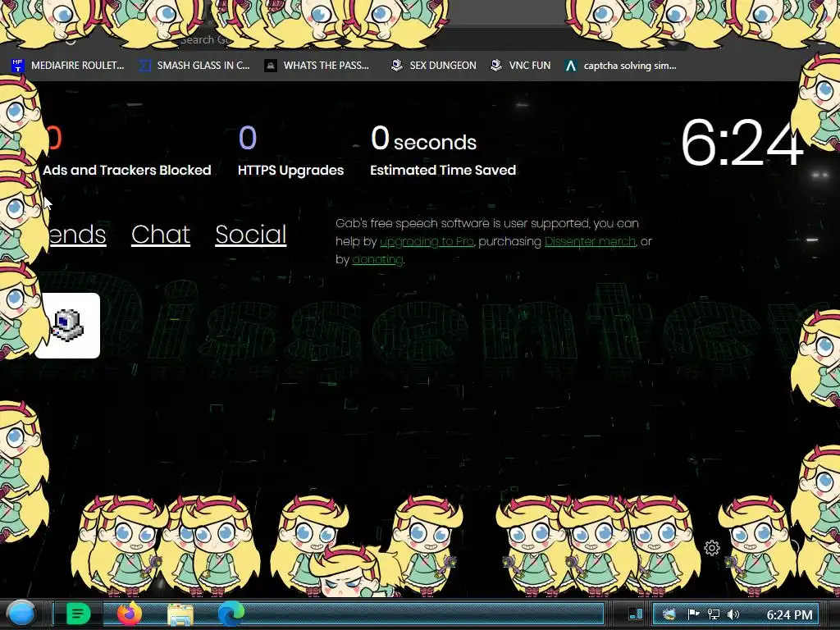The width and height of the screenshot is (840, 630).
Task: Click the VNC FUN bookmark
Action: click(521, 66)
